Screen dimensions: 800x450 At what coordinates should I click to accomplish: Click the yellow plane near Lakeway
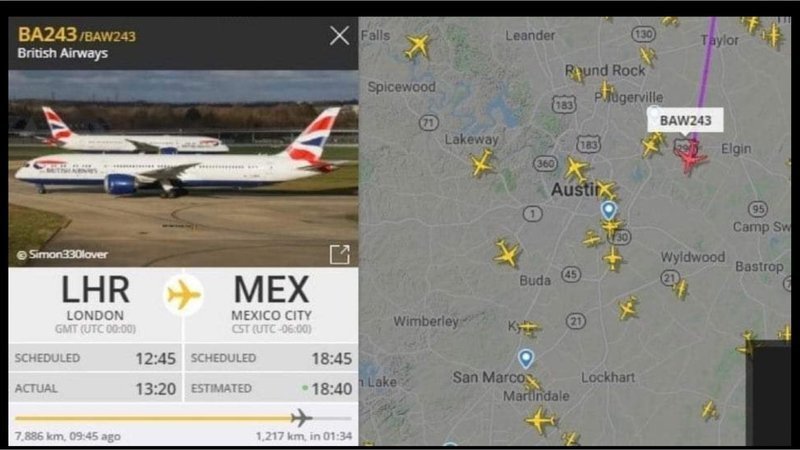(x=481, y=163)
